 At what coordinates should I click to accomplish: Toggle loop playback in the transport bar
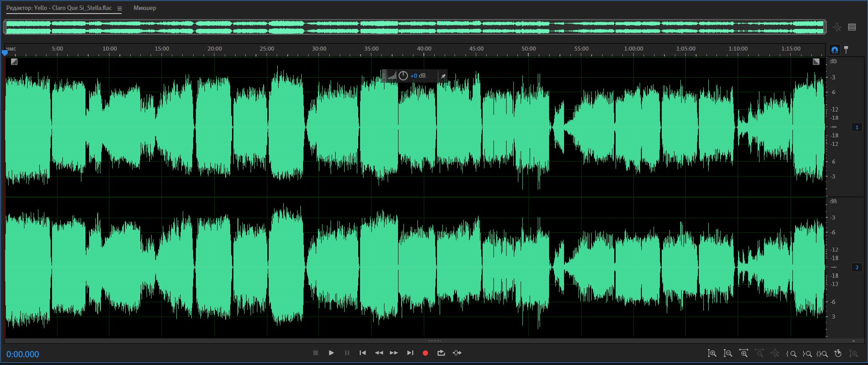pyautogui.click(x=441, y=353)
